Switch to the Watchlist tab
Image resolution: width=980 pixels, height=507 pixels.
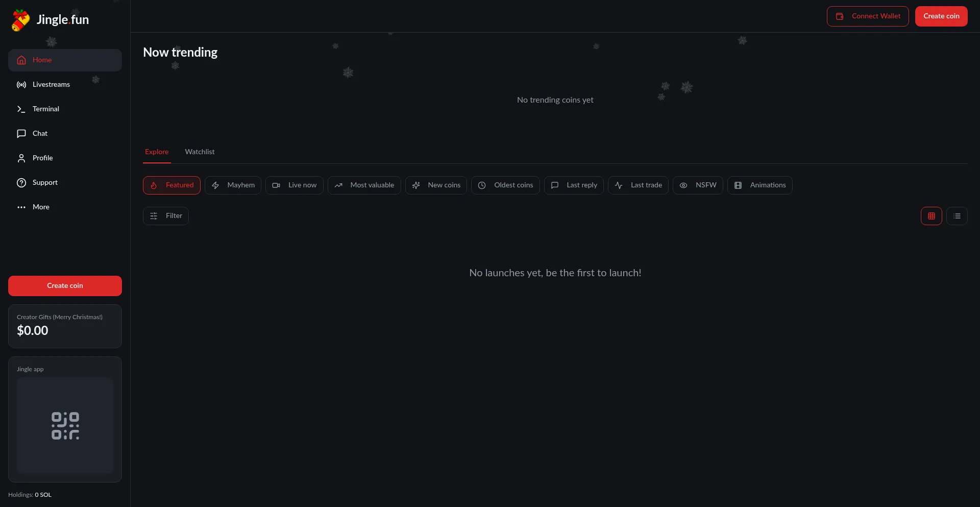200,152
